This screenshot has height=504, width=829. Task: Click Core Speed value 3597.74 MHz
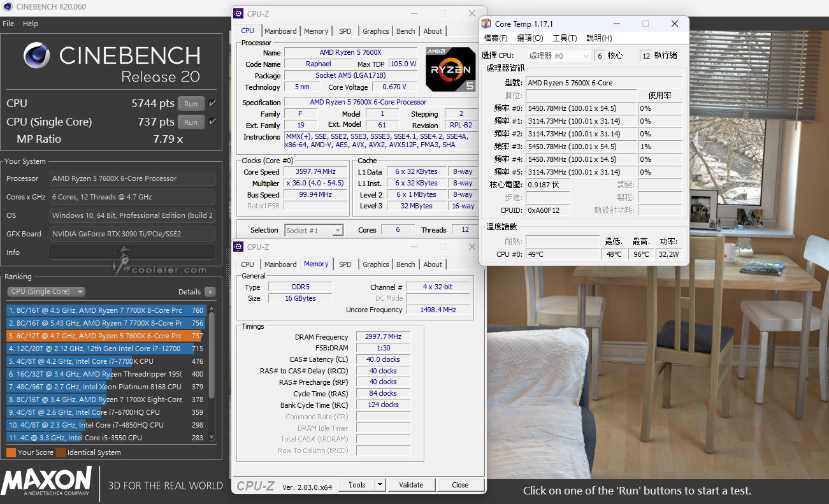(x=315, y=171)
